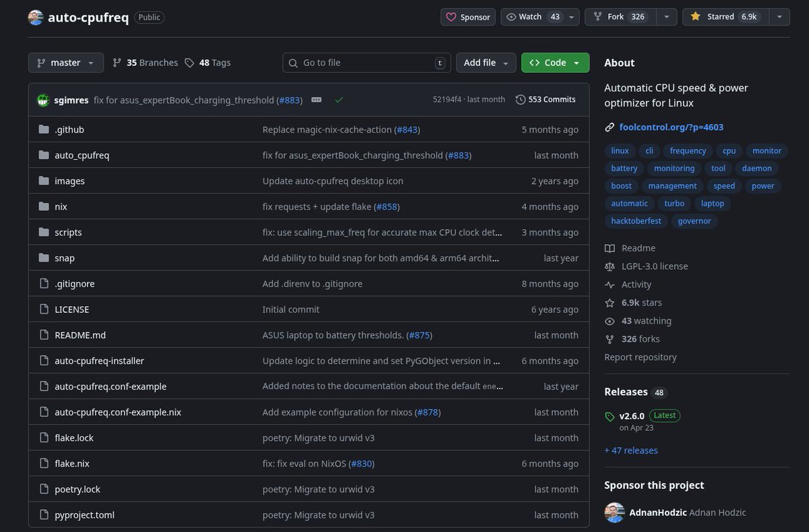Expand the commit message ellipsis button
This screenshot has width=809, height=532.
pyautogui.click(x=317, y=100)
